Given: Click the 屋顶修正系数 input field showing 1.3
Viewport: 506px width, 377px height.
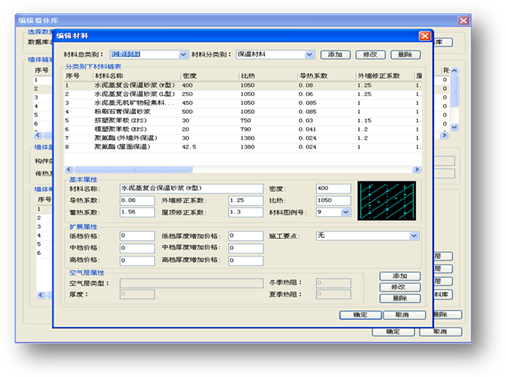Looking at the screenshot, I should click(x=246, y=212).
